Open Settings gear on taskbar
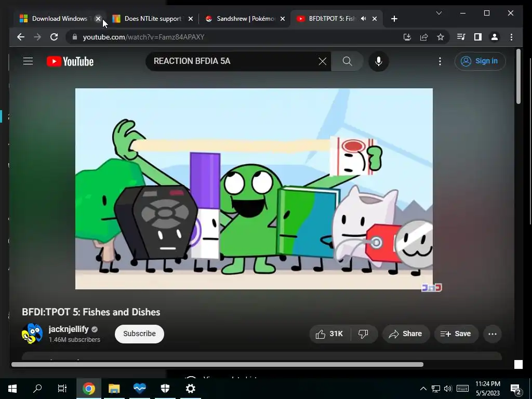532x399 pixels. (190, 389)
